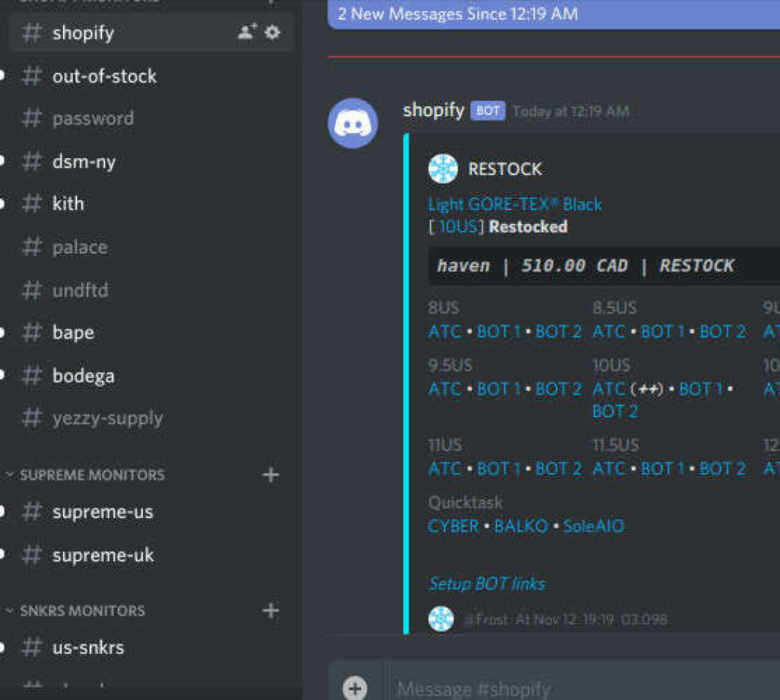Screen dimensions: 780x700
Task: Click the plus icon beside Supreme Monitors
Action: click(x=271, y=475)
